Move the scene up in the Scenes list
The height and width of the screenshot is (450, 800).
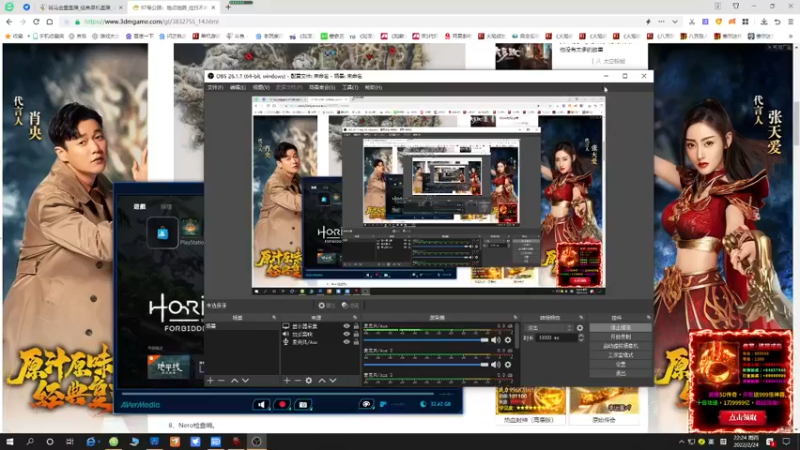coord(234,381)
